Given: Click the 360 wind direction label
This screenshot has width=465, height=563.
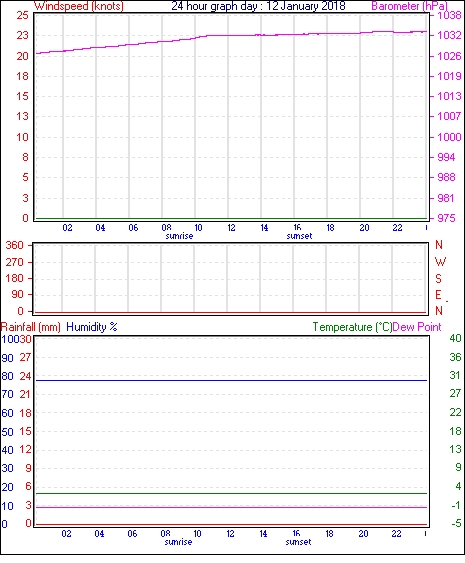Looking at the screenshot, I should pos(14,245).
